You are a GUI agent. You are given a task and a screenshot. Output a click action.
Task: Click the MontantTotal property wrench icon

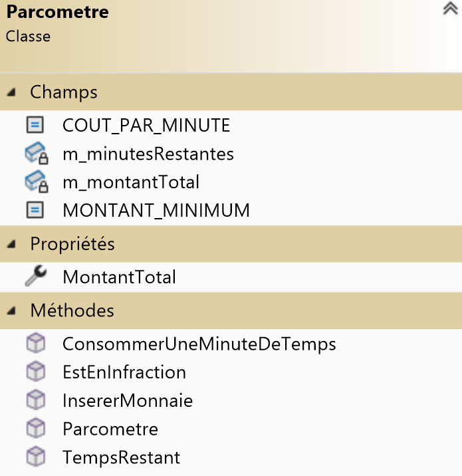35,277
